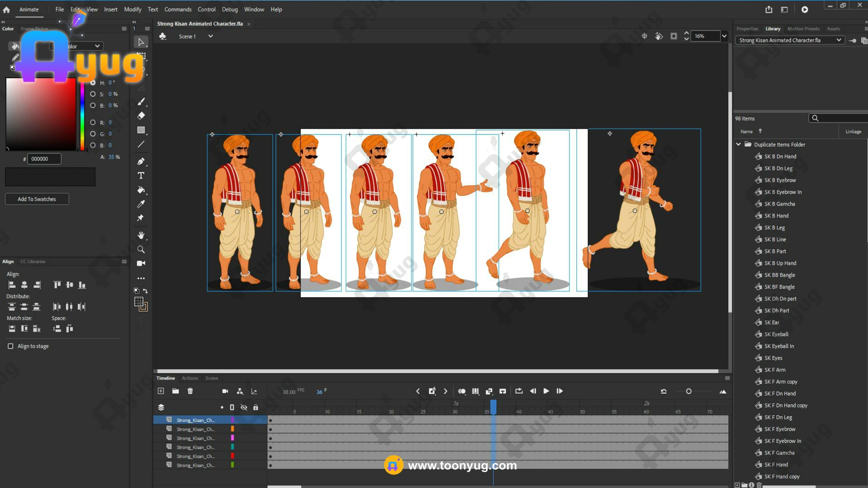Open the Modify menu

coord(132,9)
